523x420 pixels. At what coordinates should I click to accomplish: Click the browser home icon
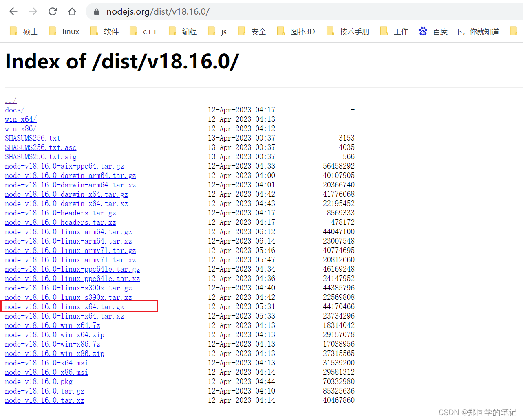(x=72, y=11)
